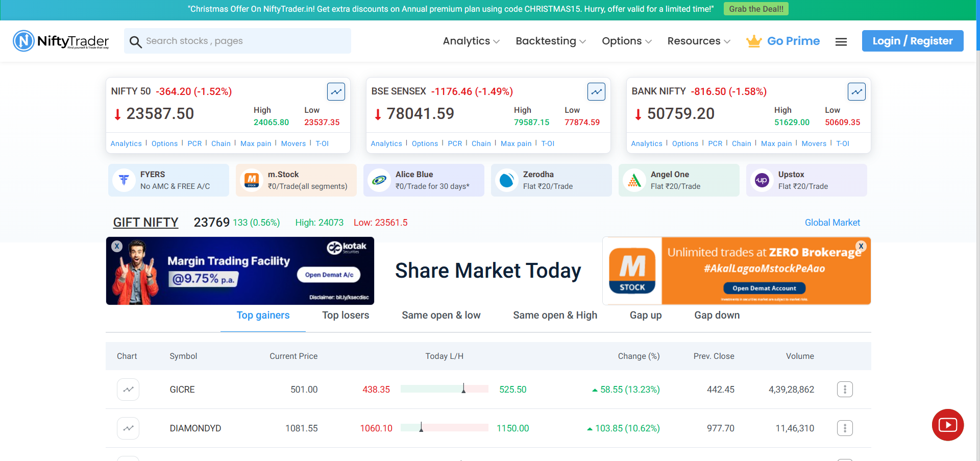Click Open Demat Account in m.Stock ad
This screenshot has height=461, width=980.
764,288
